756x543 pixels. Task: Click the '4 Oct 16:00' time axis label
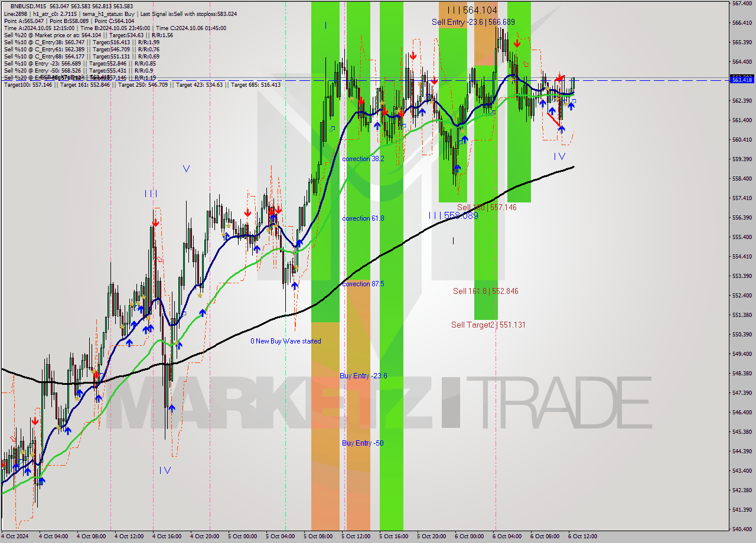[x=167, y=537]
